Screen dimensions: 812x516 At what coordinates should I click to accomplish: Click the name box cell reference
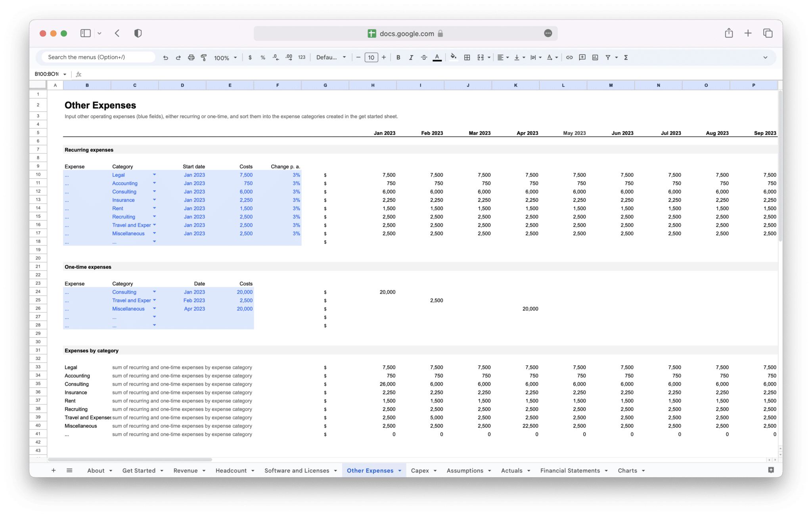tap(46, 74)
